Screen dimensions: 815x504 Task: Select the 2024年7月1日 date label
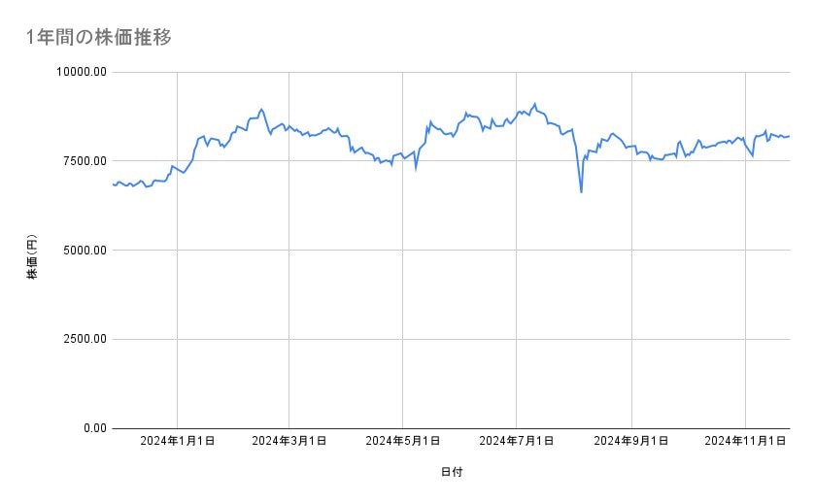[516, 441]
